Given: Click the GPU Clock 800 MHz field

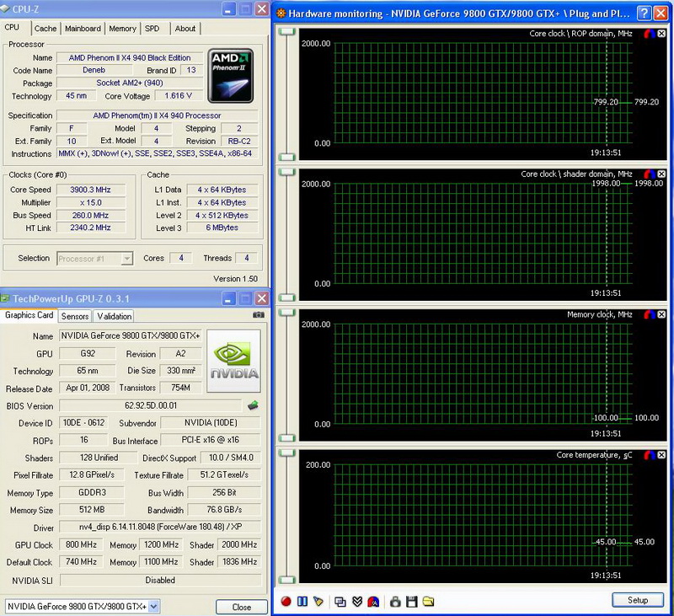Looking at the screenshot, I should 81,544.
